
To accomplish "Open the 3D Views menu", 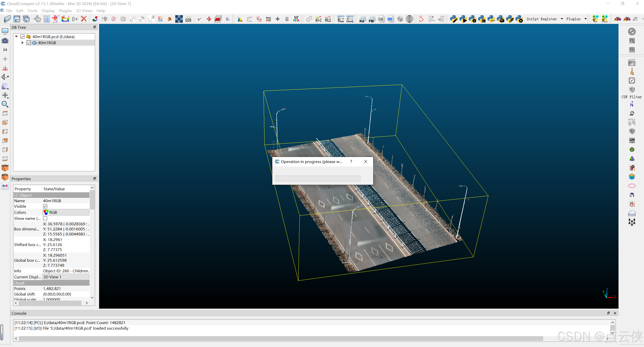I will click(84, 11).
